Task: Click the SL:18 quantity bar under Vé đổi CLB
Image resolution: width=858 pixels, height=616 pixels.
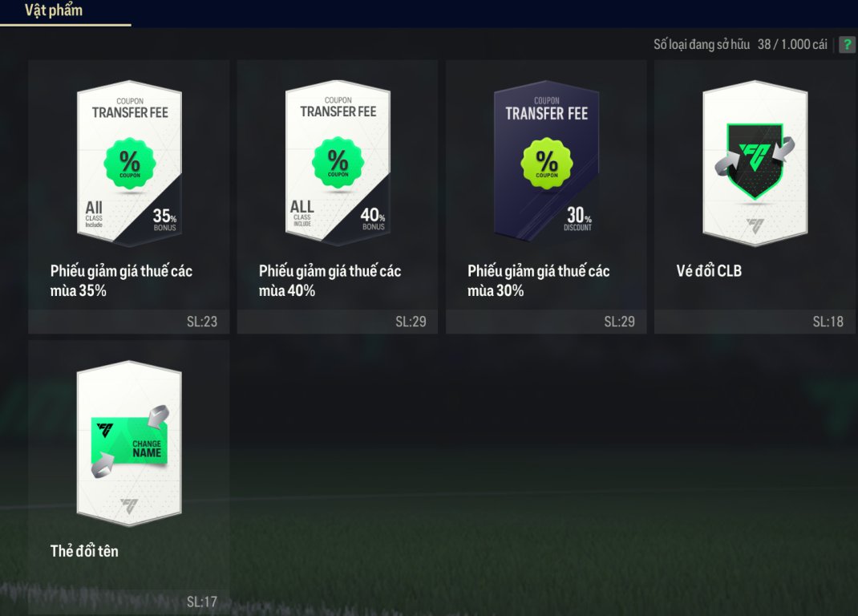Action: click(x=755, y=322)
